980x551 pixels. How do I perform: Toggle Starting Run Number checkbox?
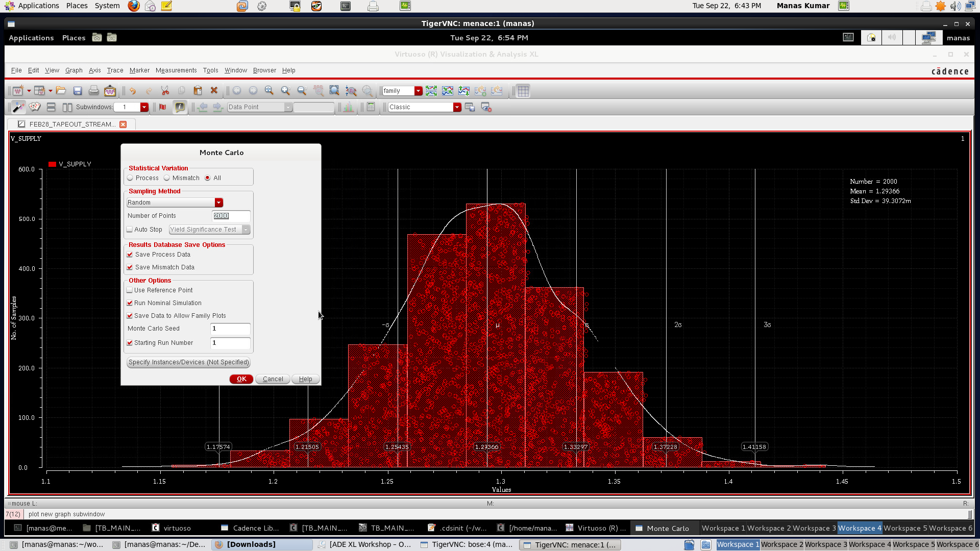130,343
